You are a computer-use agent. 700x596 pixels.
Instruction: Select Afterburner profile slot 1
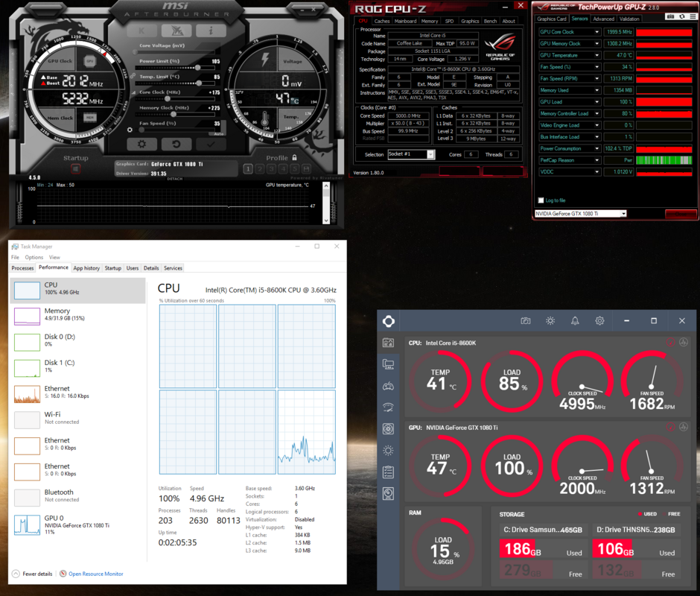click(248, 169)
